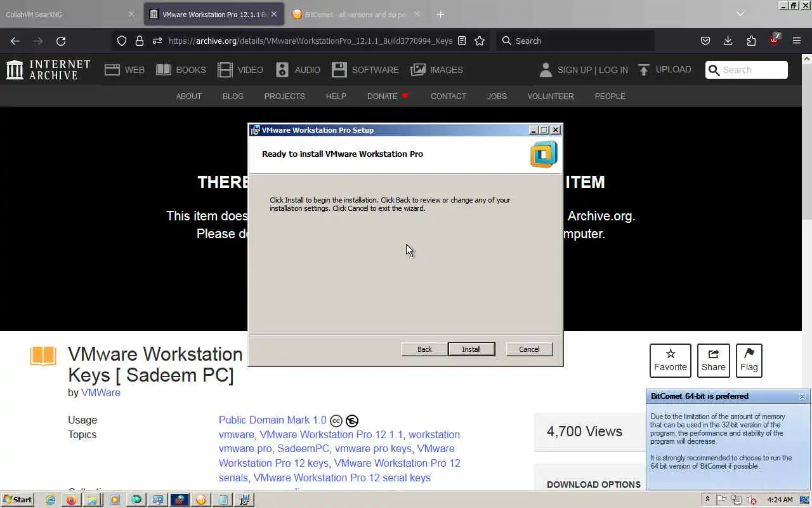This screenshot has width=812, height=508.
Task: Click the BitComet taskbar icon
Action: coord(201,500)
